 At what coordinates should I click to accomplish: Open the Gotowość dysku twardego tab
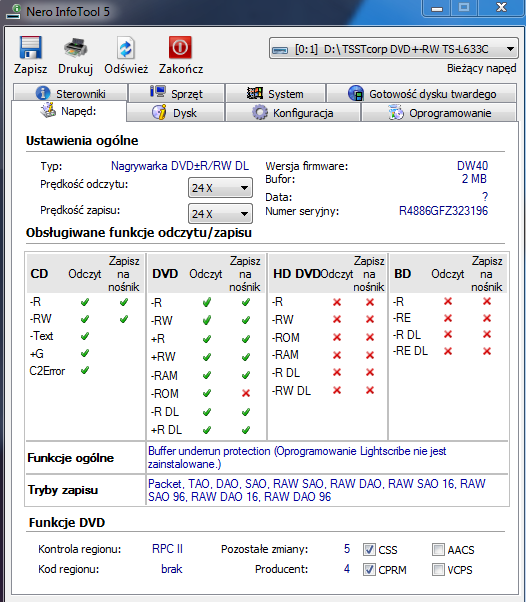coord(421,93)
